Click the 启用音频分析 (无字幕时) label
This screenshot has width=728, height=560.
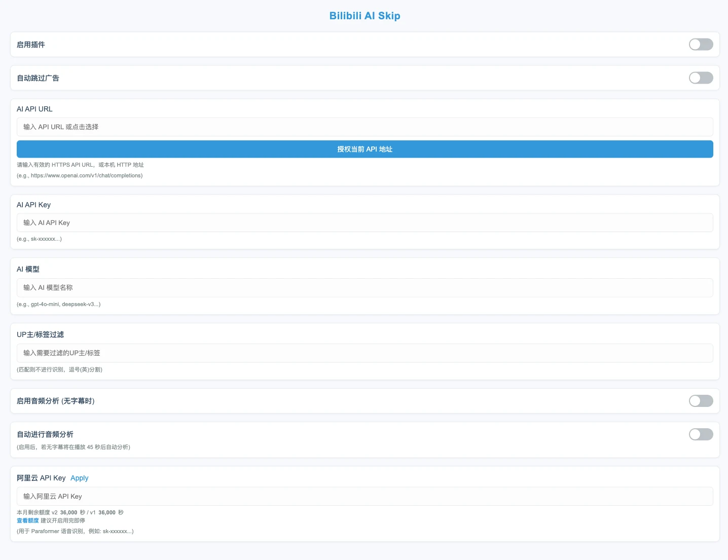(x=56, y=401)
